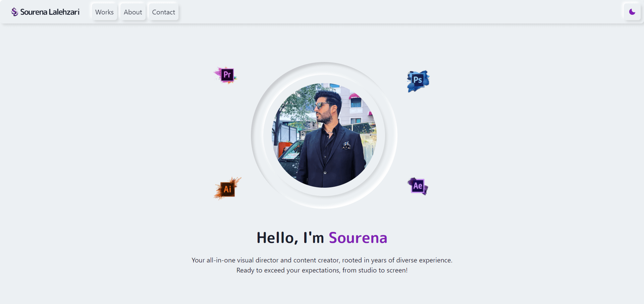Click the outer ring around the portrait
Viewport: 644px width, 304px height.
click(257, 135)
